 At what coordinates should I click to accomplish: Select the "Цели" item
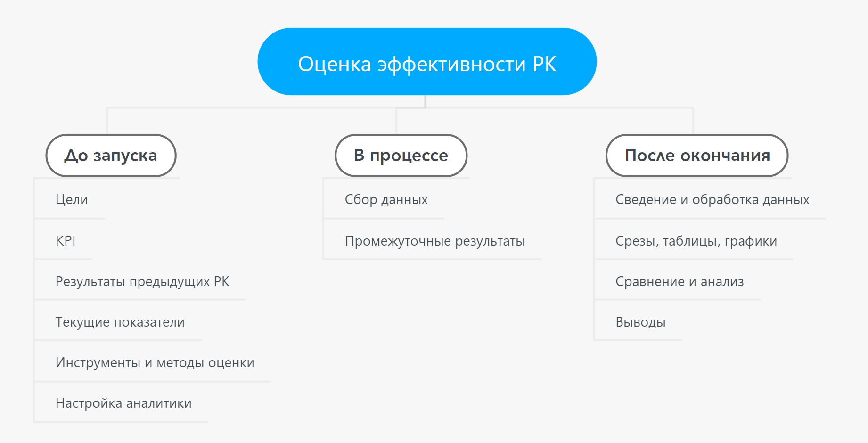[x=72, y=200]
